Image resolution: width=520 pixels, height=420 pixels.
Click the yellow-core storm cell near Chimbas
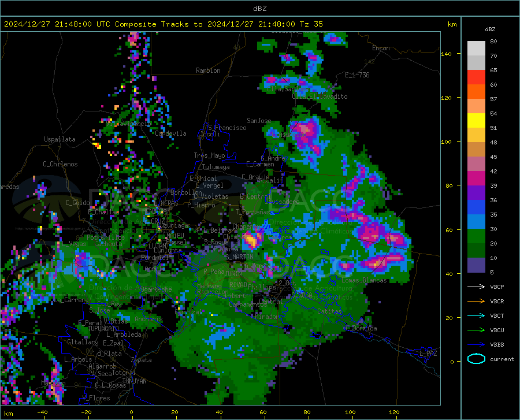point(251,241)
